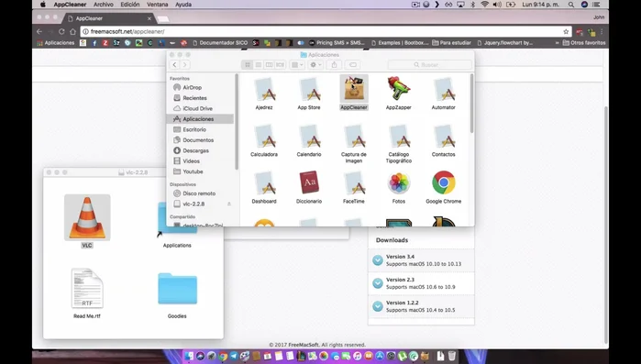Select the Dashboard app icon

tap(264, 182)
